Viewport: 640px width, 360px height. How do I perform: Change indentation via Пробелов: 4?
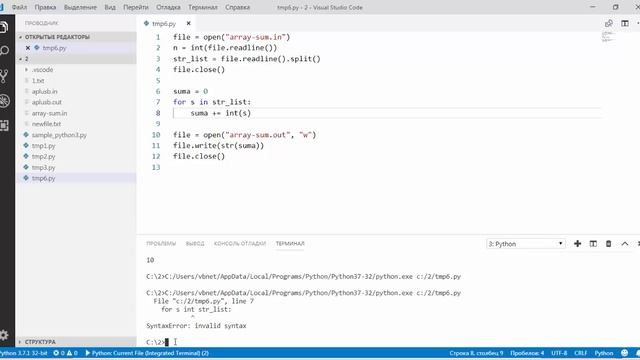pos(527,353)
